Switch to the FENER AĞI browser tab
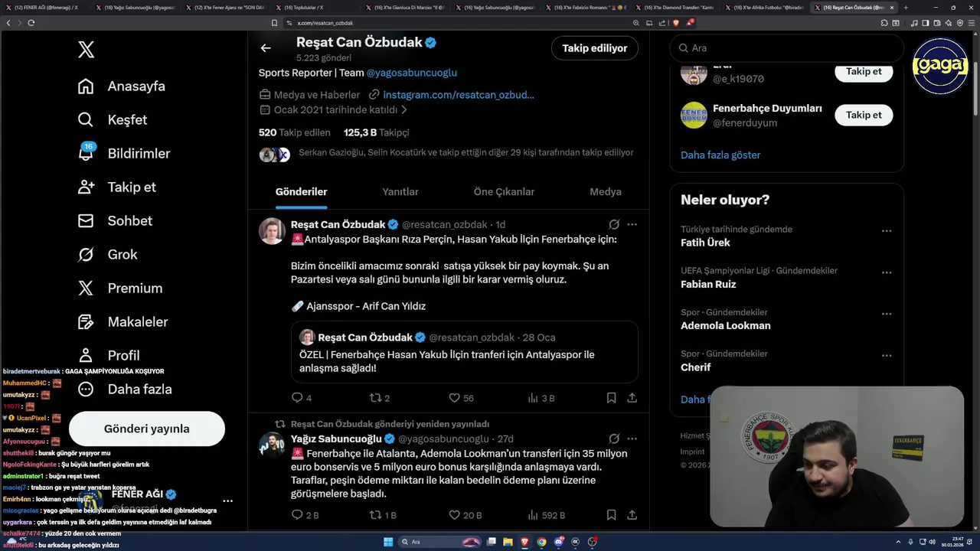980x551 pixels. tap(46, 8)
